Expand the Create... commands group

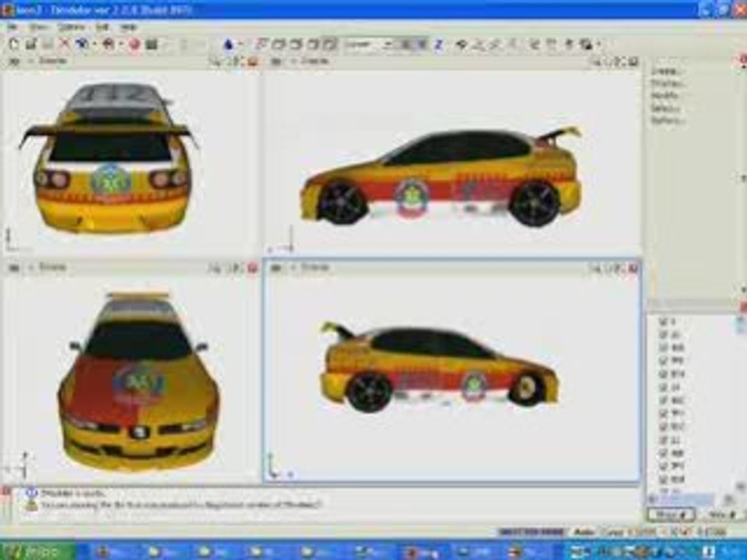point(667,72)
